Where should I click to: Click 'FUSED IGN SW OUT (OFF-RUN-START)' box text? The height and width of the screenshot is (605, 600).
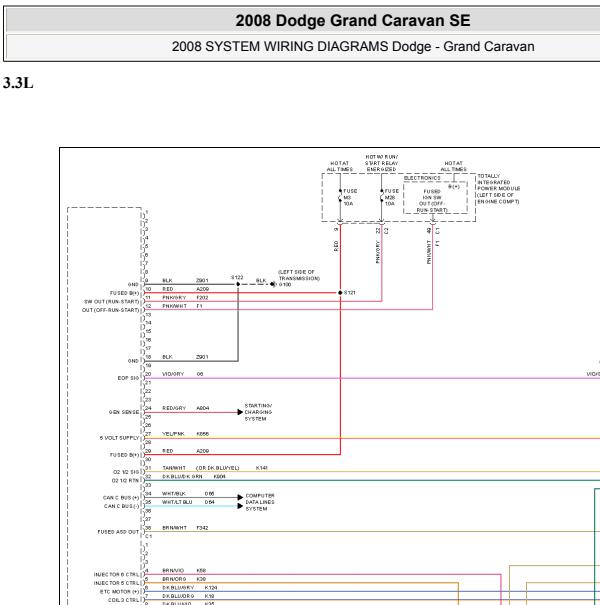tap(433, 201)
